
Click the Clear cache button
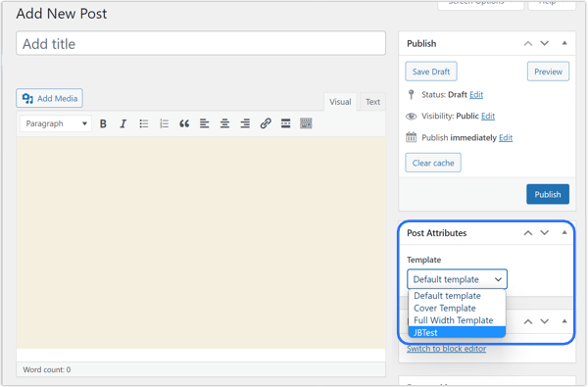433,163
